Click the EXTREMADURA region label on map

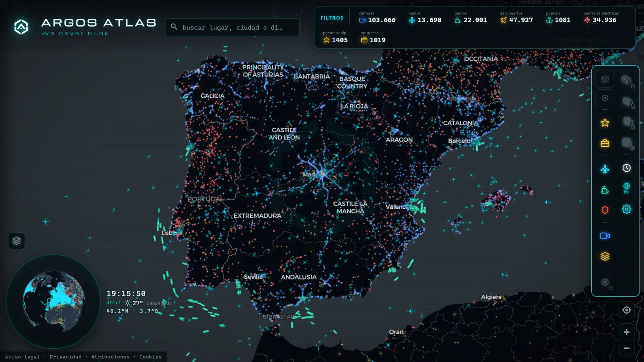tap(258, 216)
